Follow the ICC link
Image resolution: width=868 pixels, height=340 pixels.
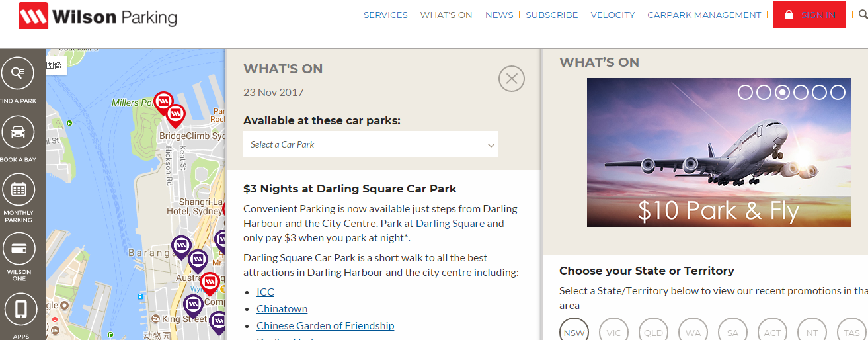click(x=265, y=292)
